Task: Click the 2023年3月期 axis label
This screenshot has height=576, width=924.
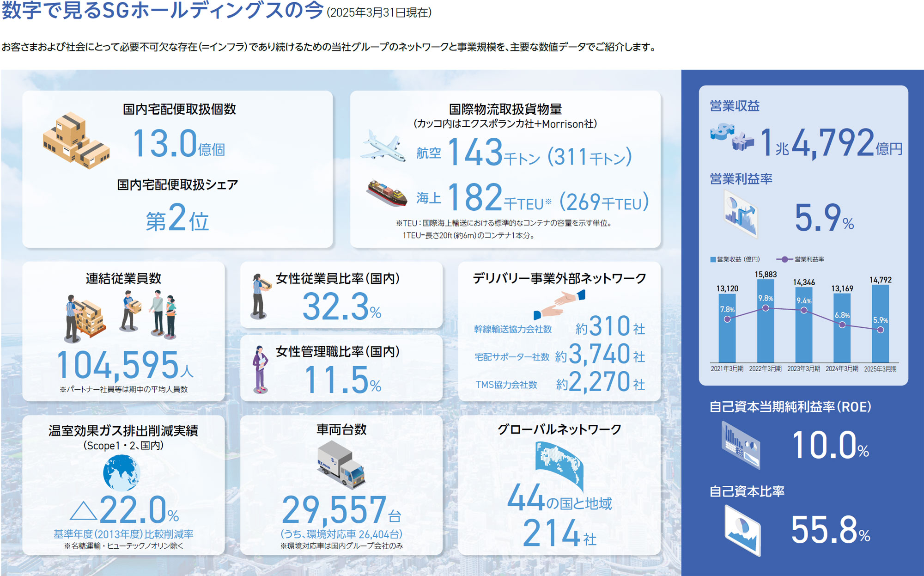Action: pos(804,369)
